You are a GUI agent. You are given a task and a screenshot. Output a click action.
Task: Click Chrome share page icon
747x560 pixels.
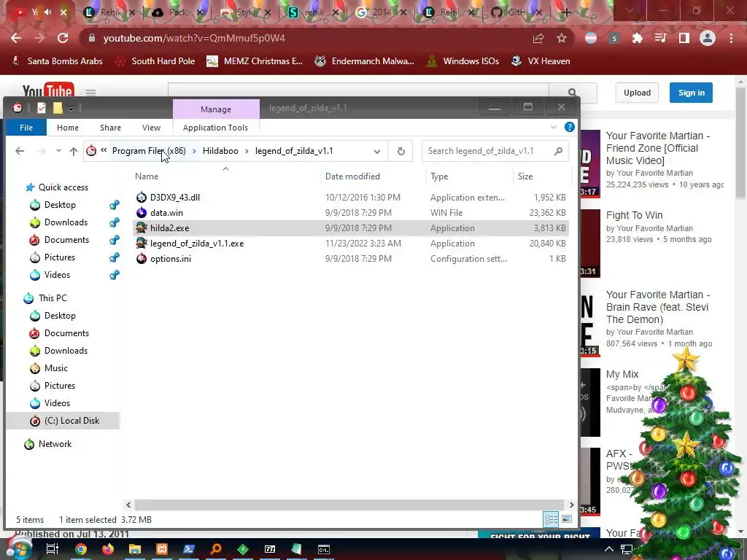(x=538, y=38)
